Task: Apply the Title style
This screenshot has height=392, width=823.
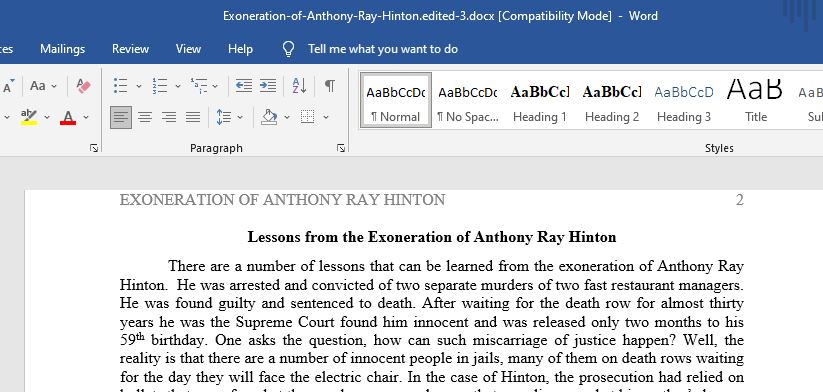Action: point(756,100)
